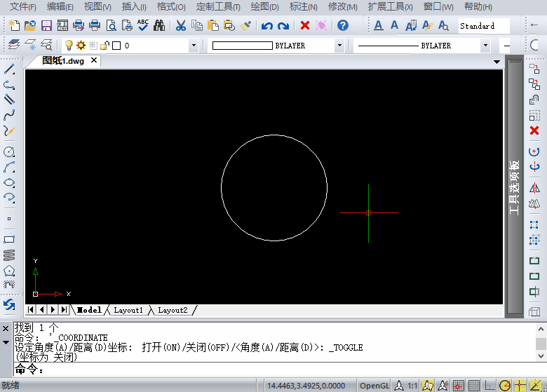Open the Layer manager icon
This screenshot has height=392, width=547.
click(14, 45)
